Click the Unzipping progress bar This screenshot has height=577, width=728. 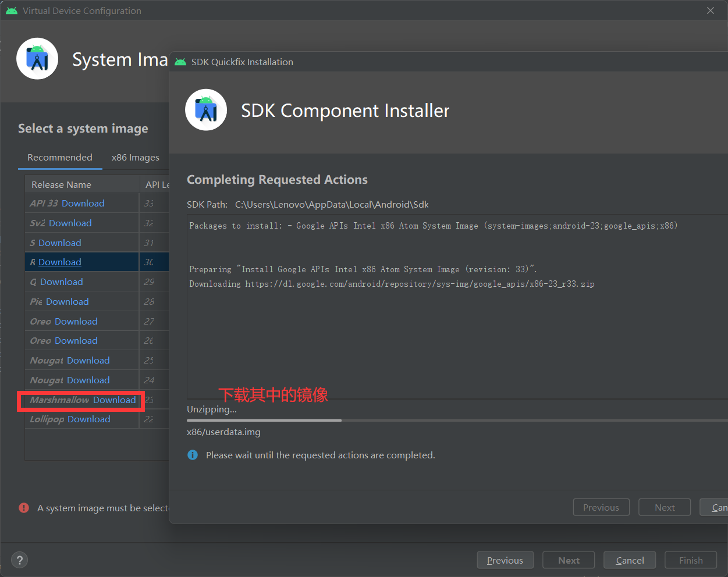[x=457, y=420]
